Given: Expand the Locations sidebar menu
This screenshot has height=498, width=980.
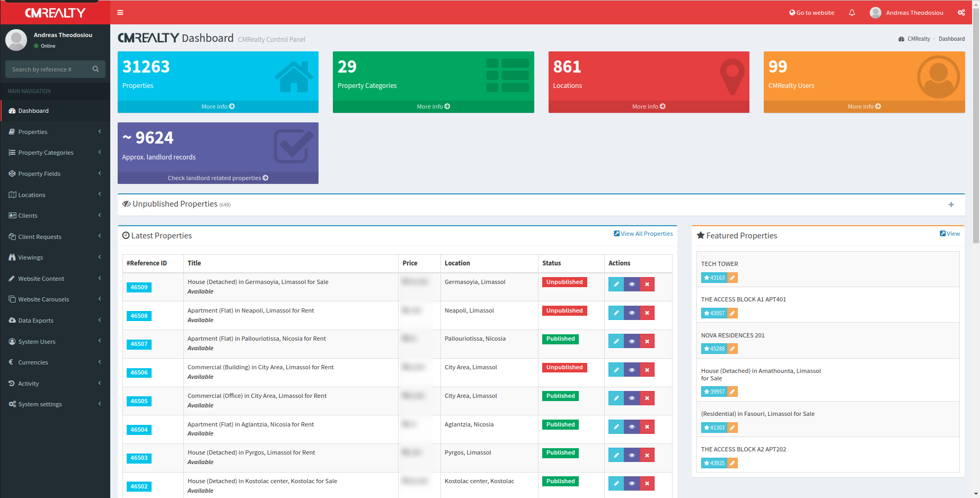Looking at the screenshot, I should coord(55,195).
